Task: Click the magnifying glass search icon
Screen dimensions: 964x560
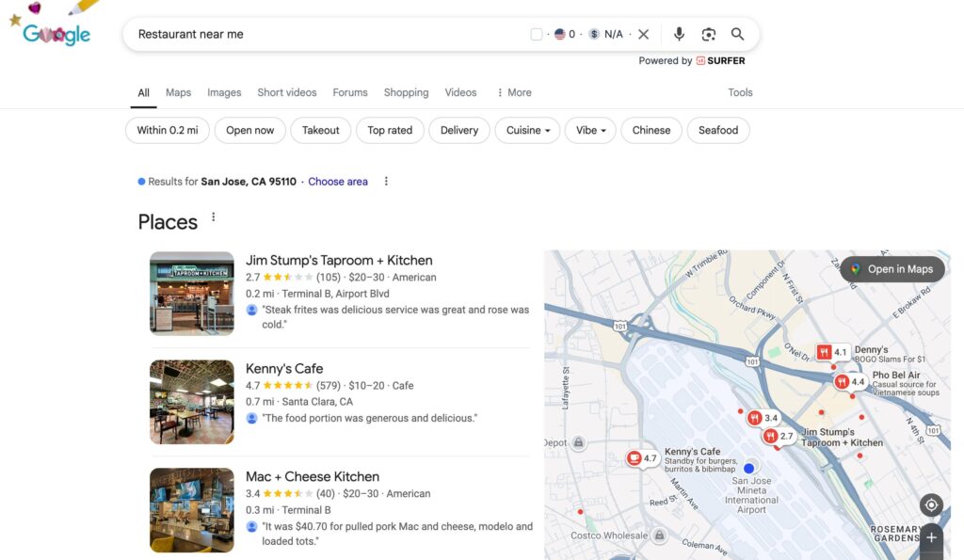Action: coord(737,35)
